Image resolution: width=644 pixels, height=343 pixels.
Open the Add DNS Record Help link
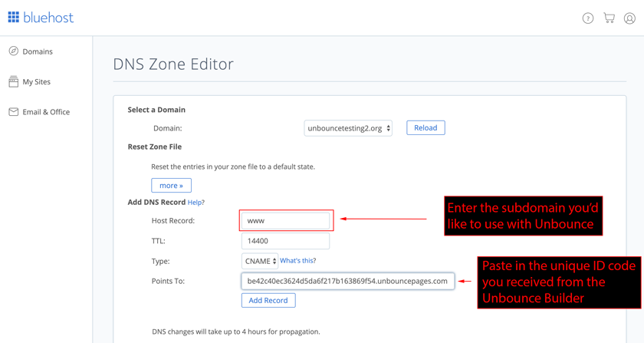coord(196,203)
